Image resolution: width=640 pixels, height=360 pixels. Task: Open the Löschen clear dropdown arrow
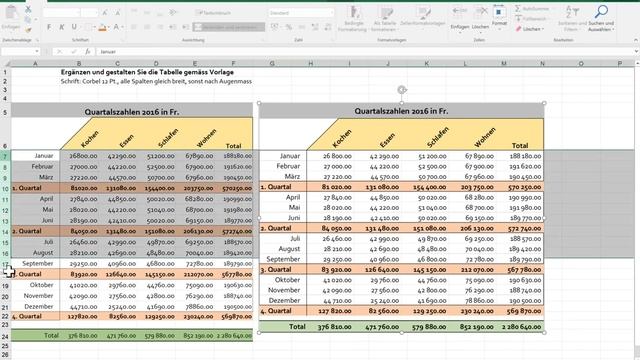pyautogui.click(x=543, y=29)
